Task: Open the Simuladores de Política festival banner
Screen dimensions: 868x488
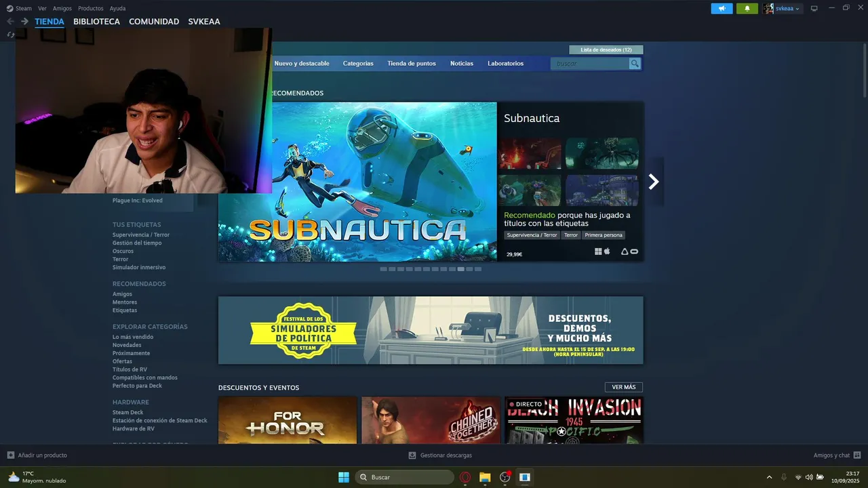Action: pos(431,330)
